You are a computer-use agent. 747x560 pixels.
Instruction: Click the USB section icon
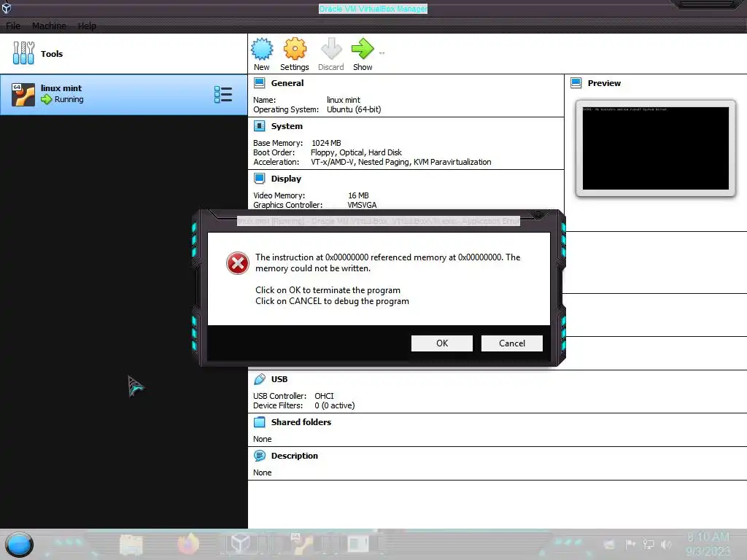point(260,379)
